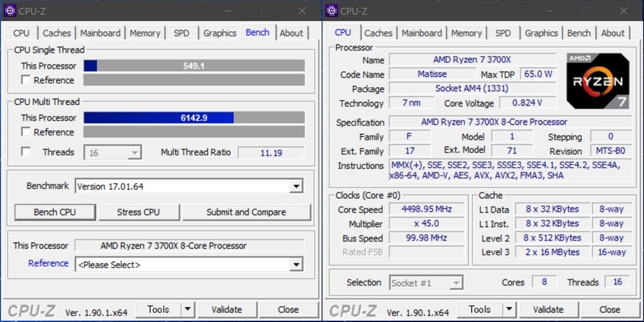Enable Reference checkbox under CPU Single Thread
This screenshot has height=322, width=644.
(x=26, y=80)
